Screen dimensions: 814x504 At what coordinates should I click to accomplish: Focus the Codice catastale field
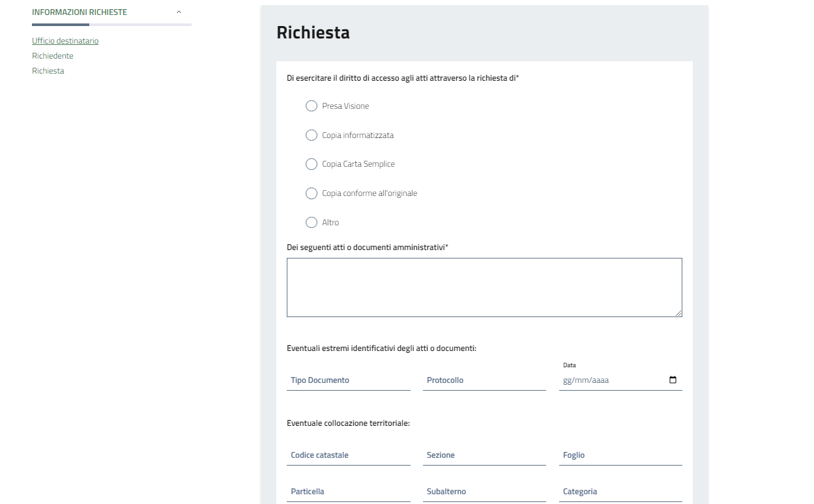348,455
